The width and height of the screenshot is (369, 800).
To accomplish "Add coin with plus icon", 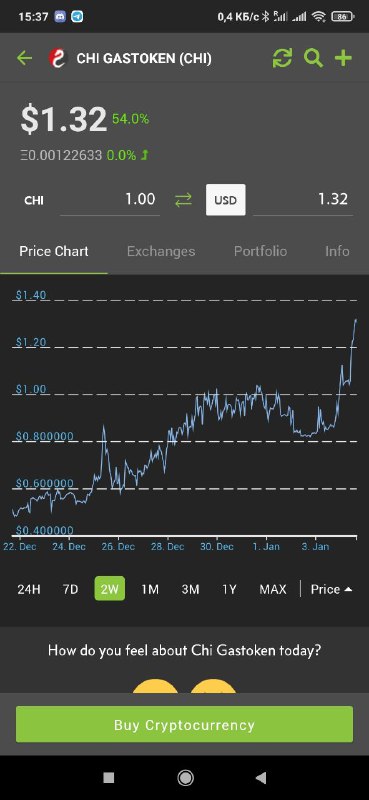I will coord(343,58).
